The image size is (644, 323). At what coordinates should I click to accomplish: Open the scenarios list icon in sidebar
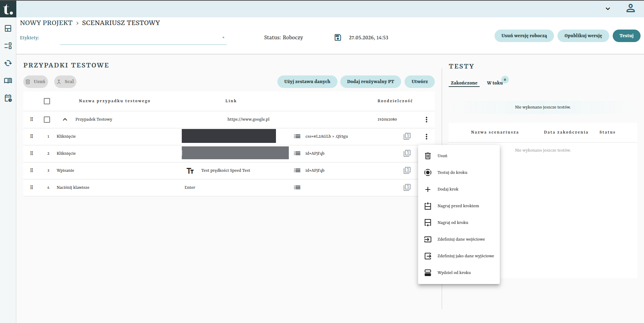[x=8, y=46]
